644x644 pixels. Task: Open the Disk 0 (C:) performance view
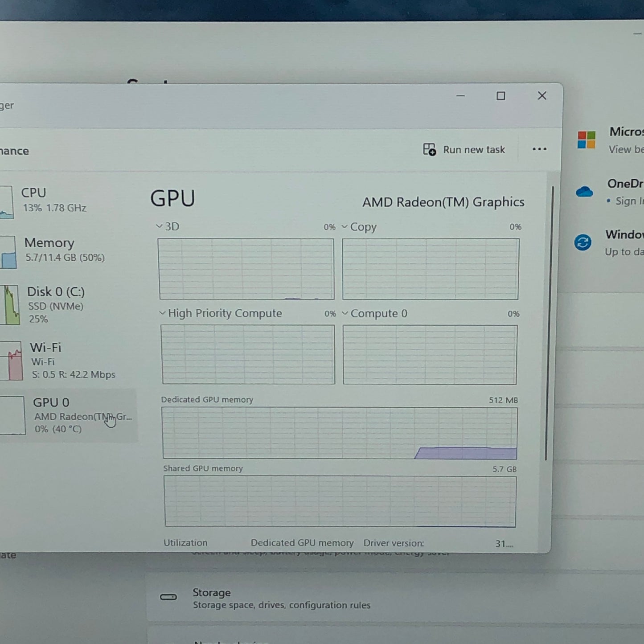67,305
